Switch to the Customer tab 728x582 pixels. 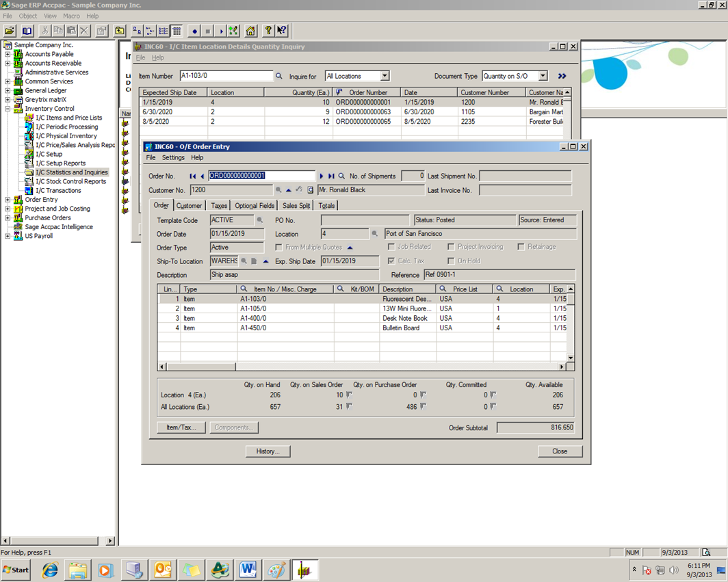[189, 206]
